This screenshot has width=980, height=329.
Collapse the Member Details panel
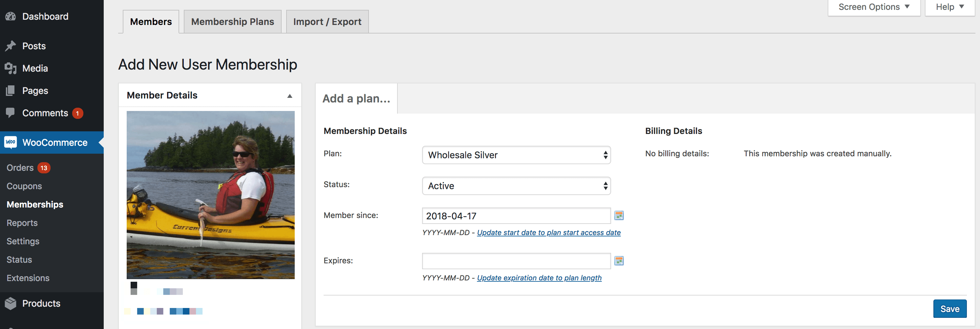(x=289, y=96)
